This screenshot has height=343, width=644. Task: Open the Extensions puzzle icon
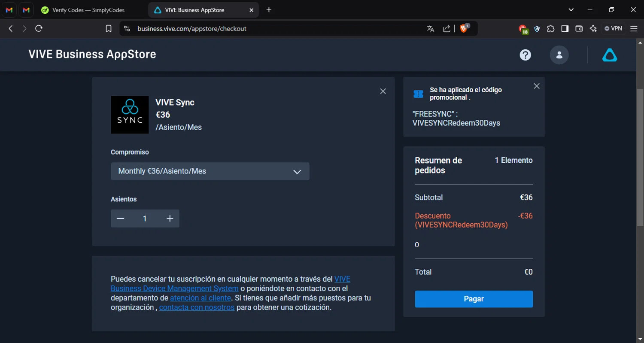coord(551,29)
